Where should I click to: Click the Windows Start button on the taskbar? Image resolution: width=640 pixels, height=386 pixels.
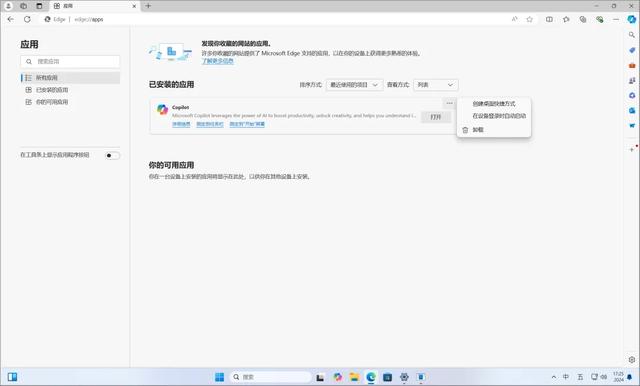[219, 377]
